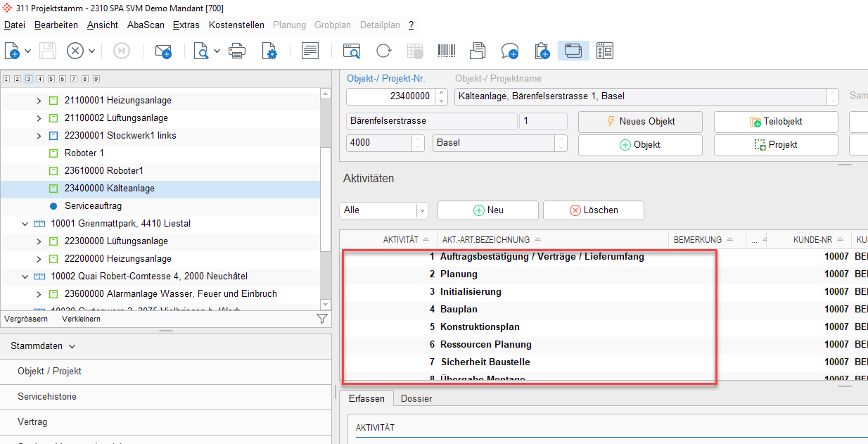Open the dropdown arrow beside print preview icon

217,51
